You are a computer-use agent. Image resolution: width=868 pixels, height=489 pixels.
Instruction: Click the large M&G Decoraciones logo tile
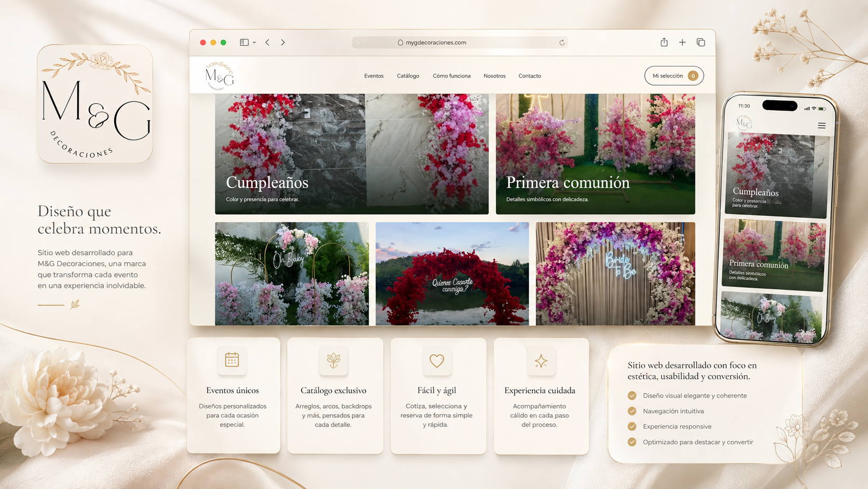click(95, 104)
